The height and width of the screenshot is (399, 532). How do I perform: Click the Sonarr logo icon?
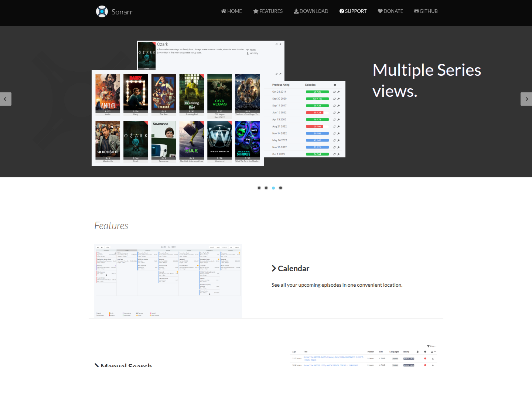point(102,11)
